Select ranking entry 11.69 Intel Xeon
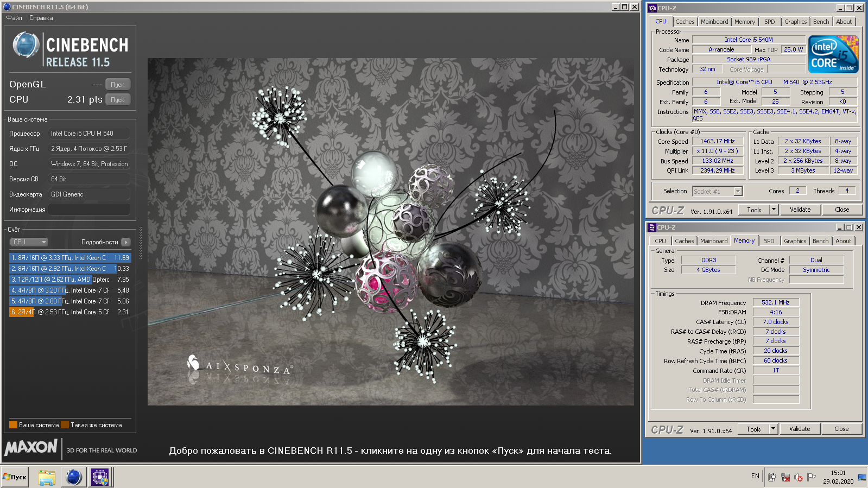The image size is (868, 488). coord(70,258)
